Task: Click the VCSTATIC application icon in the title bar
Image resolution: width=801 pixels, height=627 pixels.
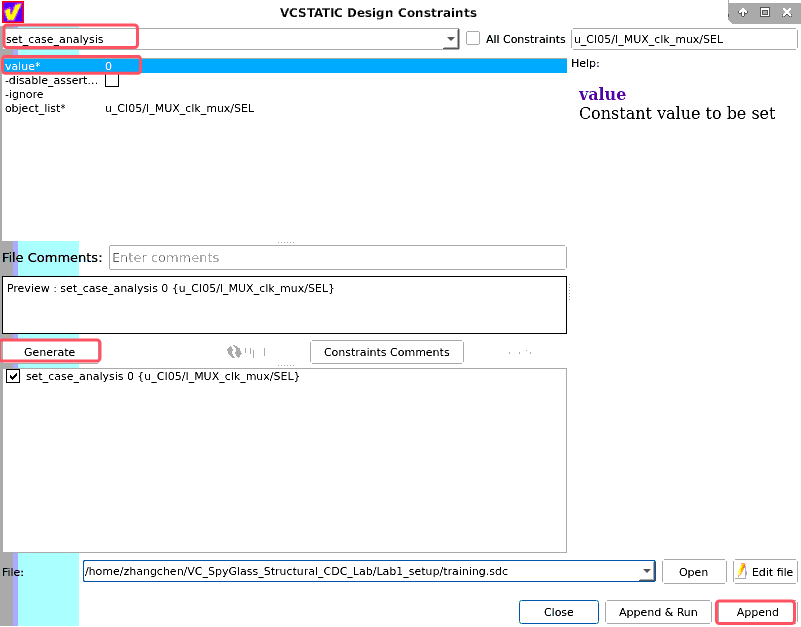Action: 11,11
